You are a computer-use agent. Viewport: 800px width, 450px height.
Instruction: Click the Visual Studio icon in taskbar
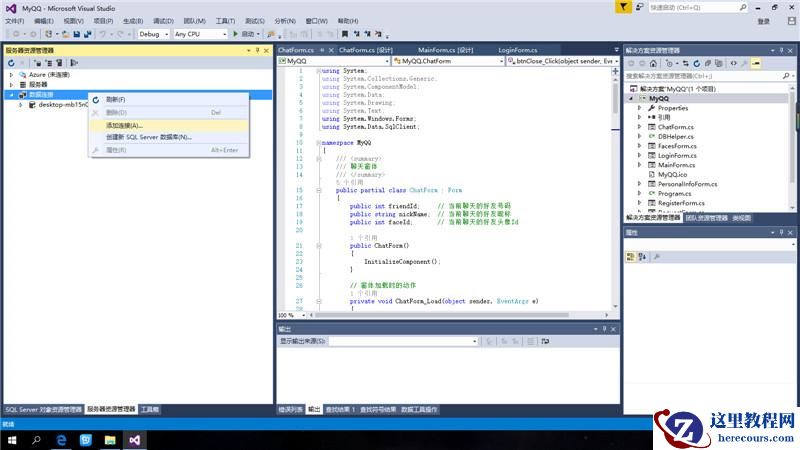135,439
